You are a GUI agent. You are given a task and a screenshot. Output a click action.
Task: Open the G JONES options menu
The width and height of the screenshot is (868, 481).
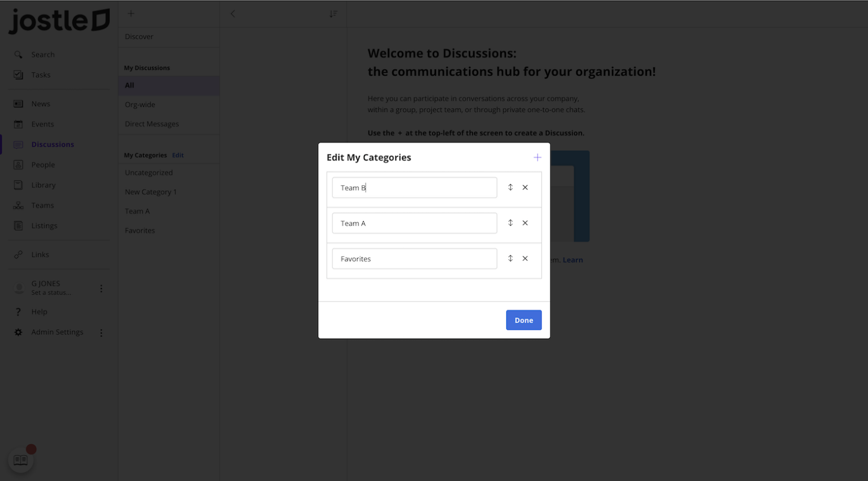pyautogui.click(x=101, y=288)
